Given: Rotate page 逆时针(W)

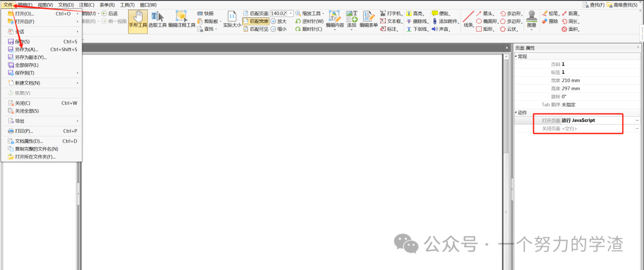Looking at the screenshot, I should point(309,21).
